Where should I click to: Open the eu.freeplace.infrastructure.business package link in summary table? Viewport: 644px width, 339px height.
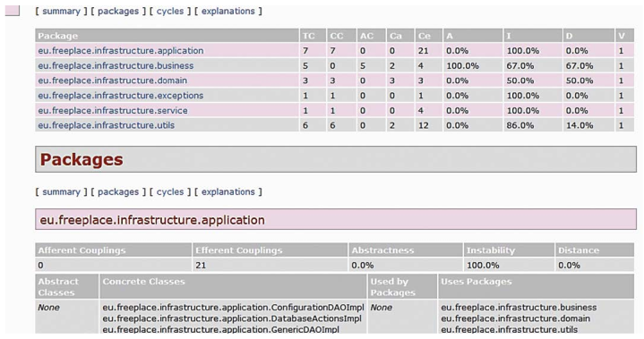[116, 65]
